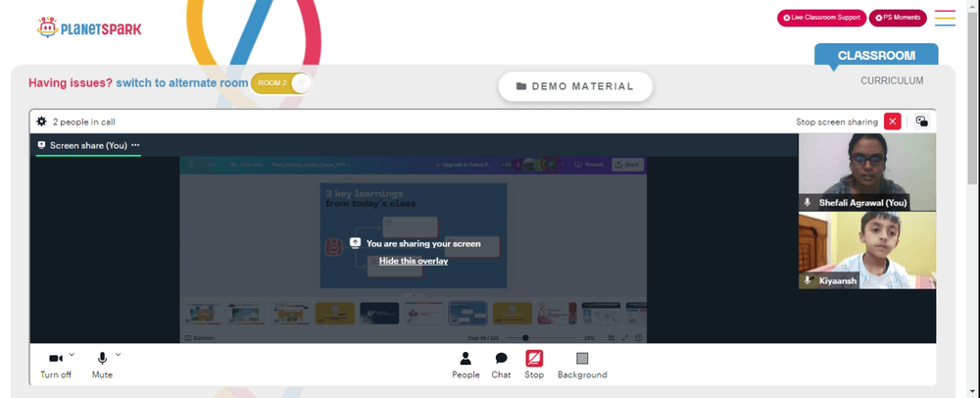Click Stop screen sharing text

[837, 122]
